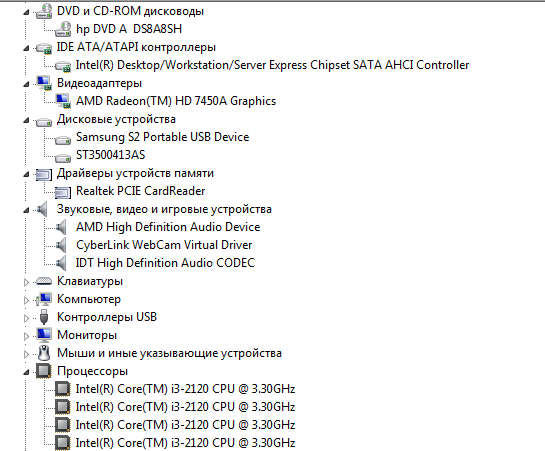Click the Samsung S2 Portable USB disk icon
This screenshot has width=545, height=451.
(x=63, y=140)
